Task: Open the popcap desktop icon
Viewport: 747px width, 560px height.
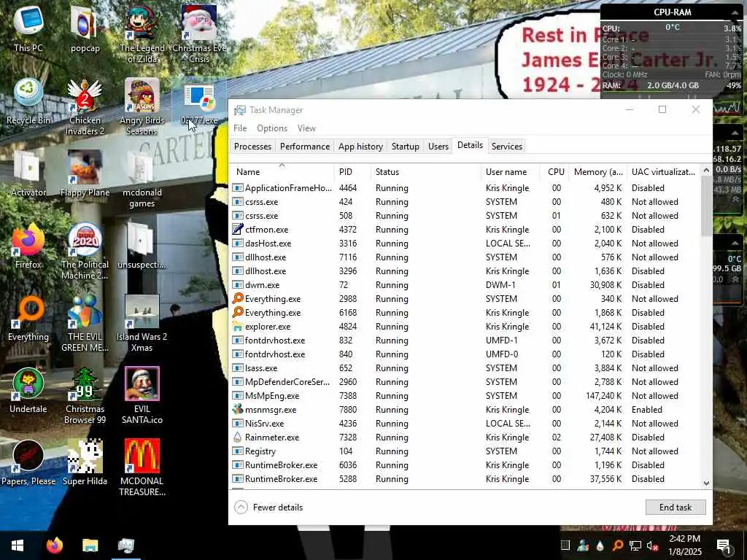Action: pyautogui.click(x=85, y=28)
